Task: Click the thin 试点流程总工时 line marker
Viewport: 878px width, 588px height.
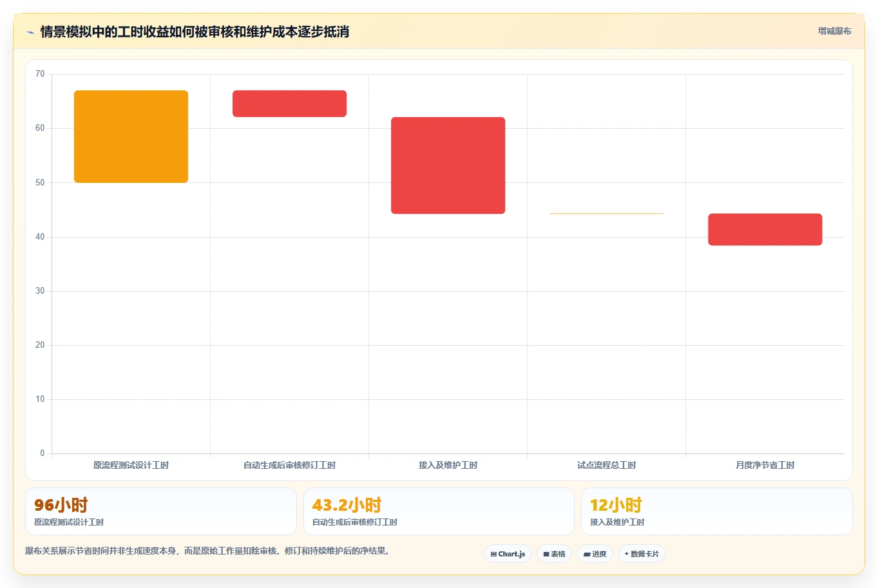Action: coord(606,213)
